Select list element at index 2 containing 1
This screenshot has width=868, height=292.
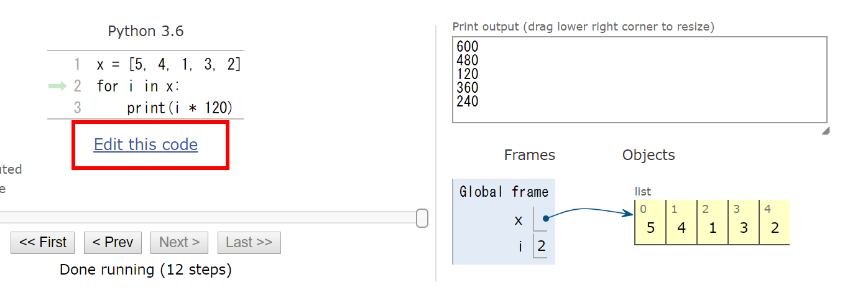point(713,222)
